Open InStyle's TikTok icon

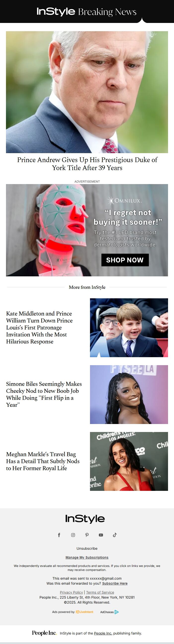tap(115, 535)
